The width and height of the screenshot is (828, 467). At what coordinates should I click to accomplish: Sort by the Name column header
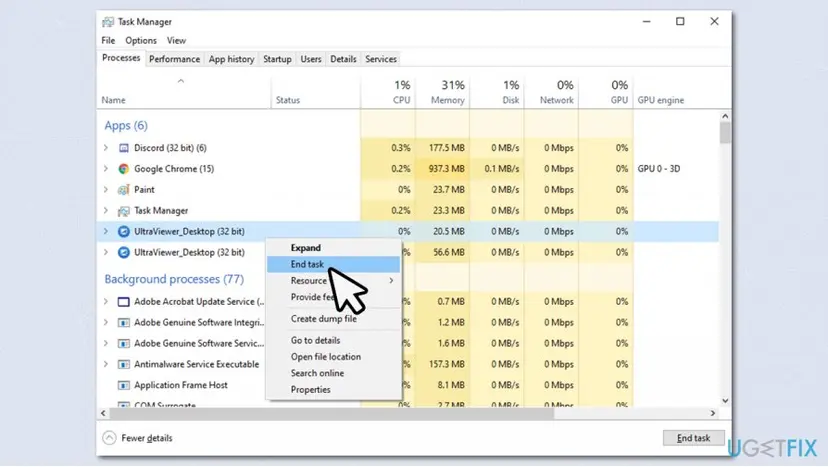(184, 93)
